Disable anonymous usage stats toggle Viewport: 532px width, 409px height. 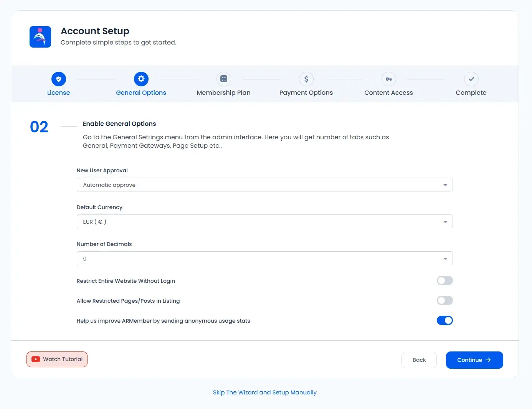[x=444, y=320]
